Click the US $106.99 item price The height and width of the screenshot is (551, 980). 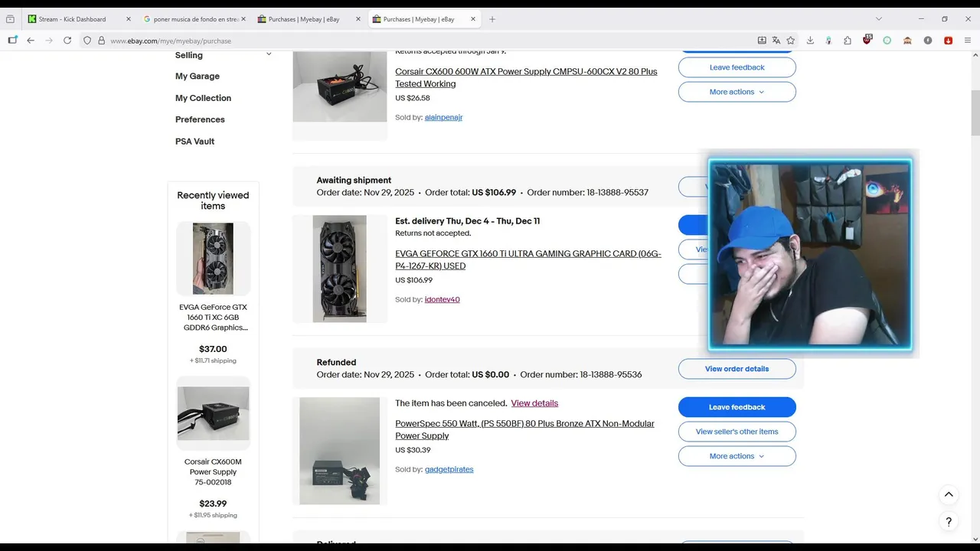point(413,280)
